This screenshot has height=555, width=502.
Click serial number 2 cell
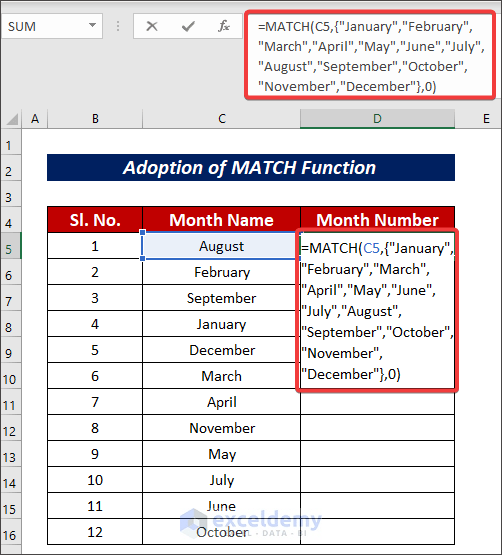pos(95,272)
